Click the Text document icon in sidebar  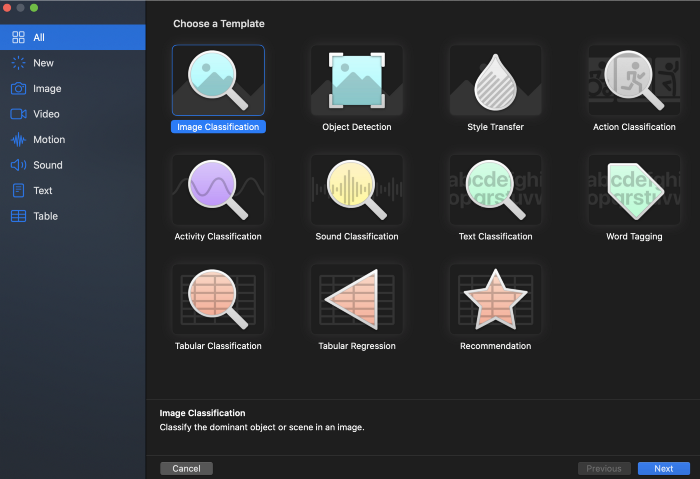[18, 191]
